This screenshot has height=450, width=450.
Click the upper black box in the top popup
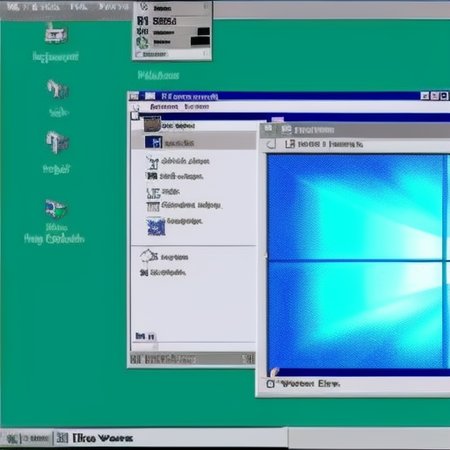point(203,31)
